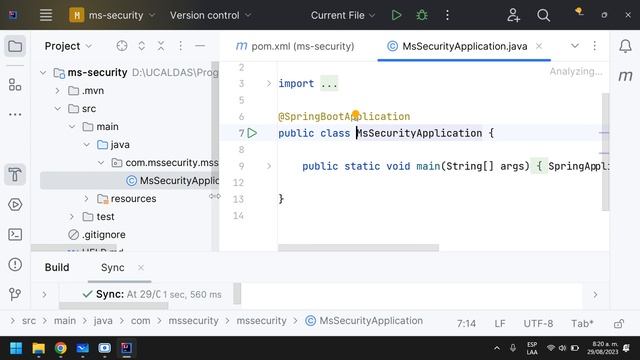Open the Build tab

(x=57, y=267)
